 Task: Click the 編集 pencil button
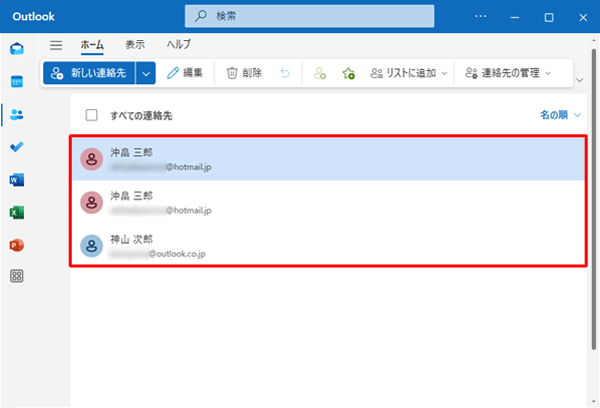[x=185, y=73]
